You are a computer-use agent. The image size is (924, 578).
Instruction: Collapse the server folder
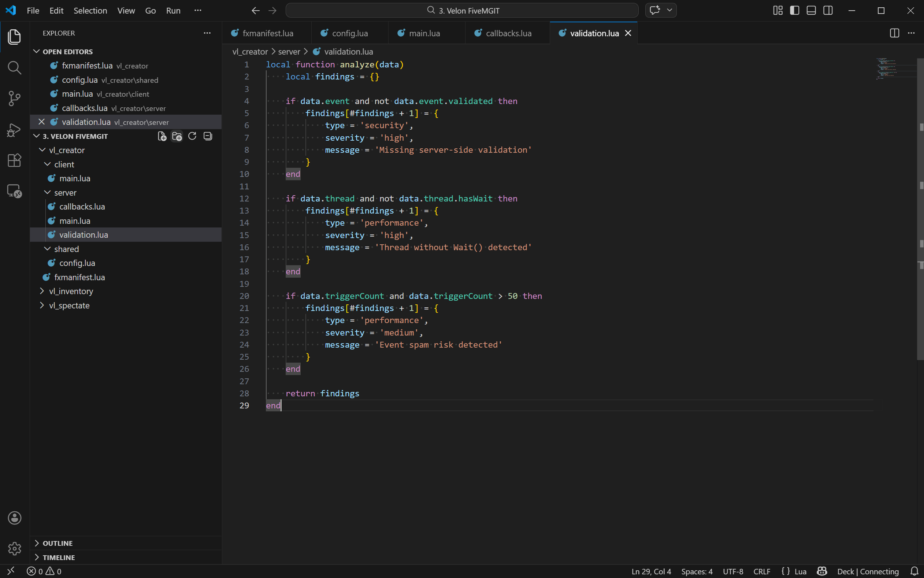pos(47,193)
